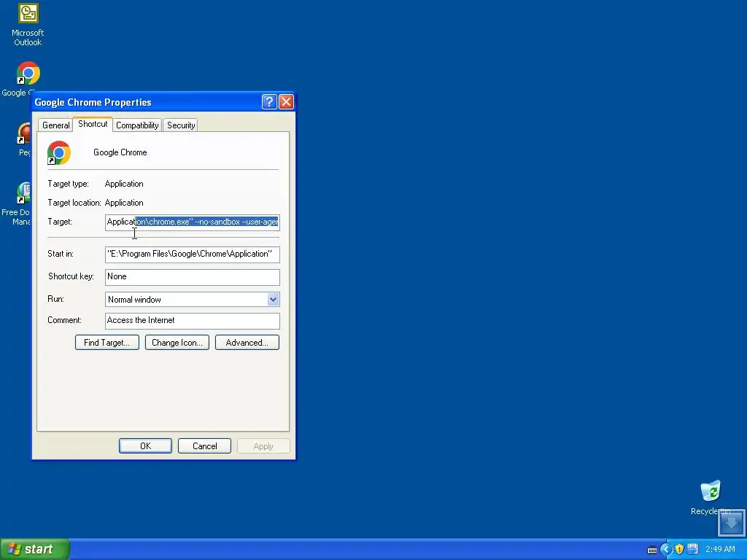Select the Shortcut tab
The image size is (747, 560).
click(93, 124)
